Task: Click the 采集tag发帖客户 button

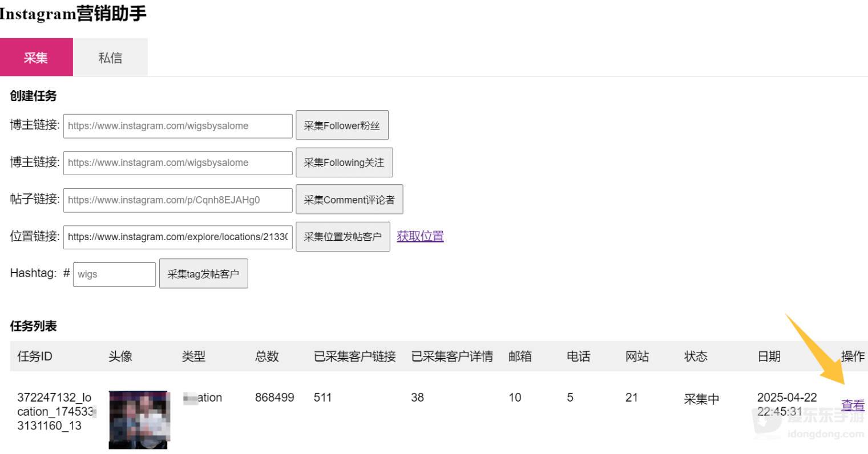Action: click(203, 274)
